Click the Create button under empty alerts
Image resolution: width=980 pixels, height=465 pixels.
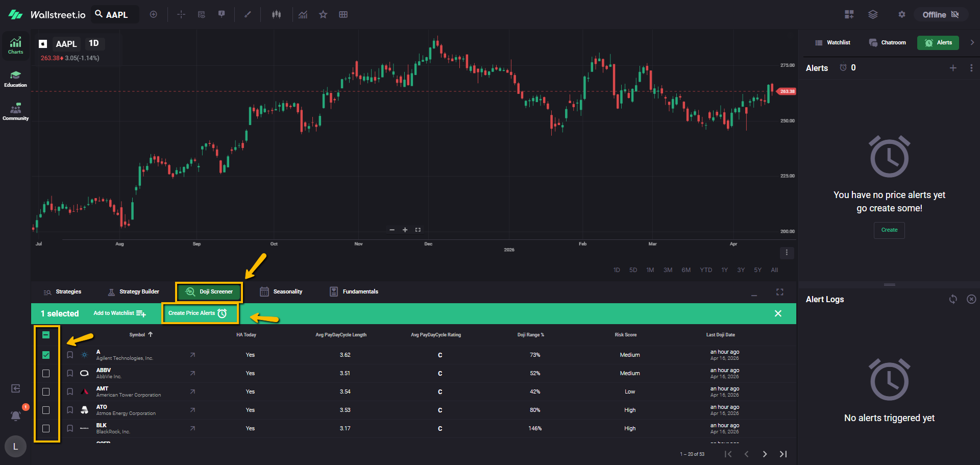(889, 230)
